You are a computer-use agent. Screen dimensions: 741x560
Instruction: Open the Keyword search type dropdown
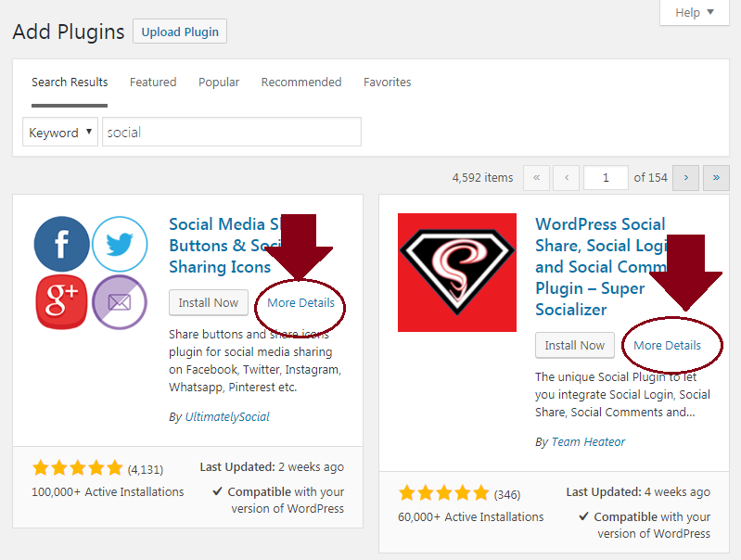pos(60,133)
